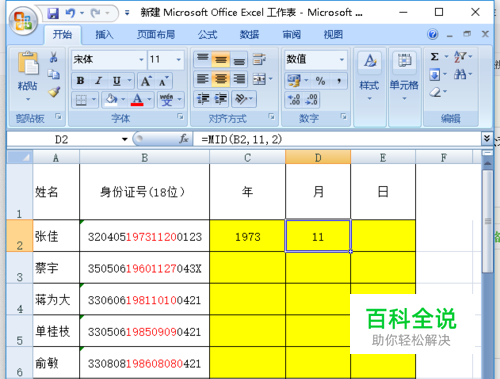Merge and center cells

(x=259, y=79)
